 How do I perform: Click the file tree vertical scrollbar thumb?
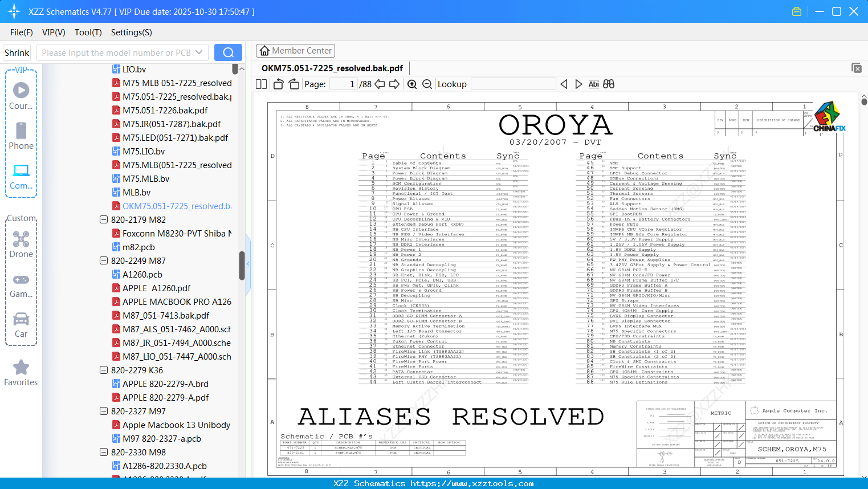(242, 266)
